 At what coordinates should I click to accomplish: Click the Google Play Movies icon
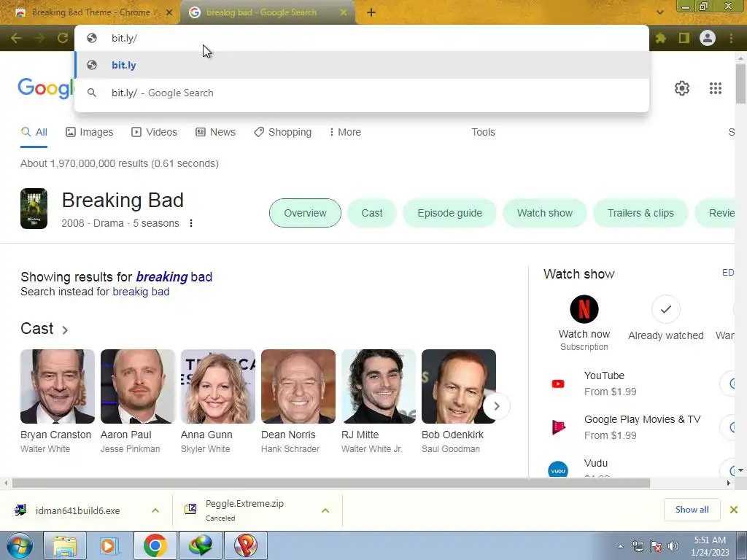558,427
